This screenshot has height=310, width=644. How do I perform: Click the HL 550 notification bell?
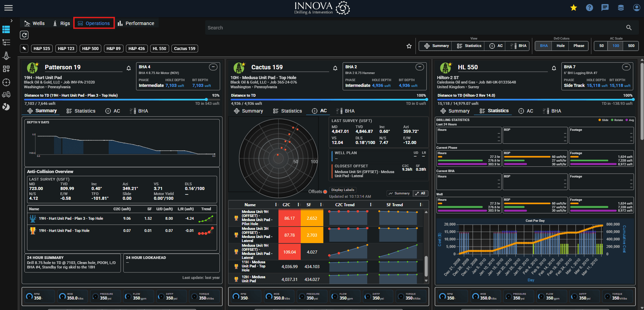(x=554, y=68)
